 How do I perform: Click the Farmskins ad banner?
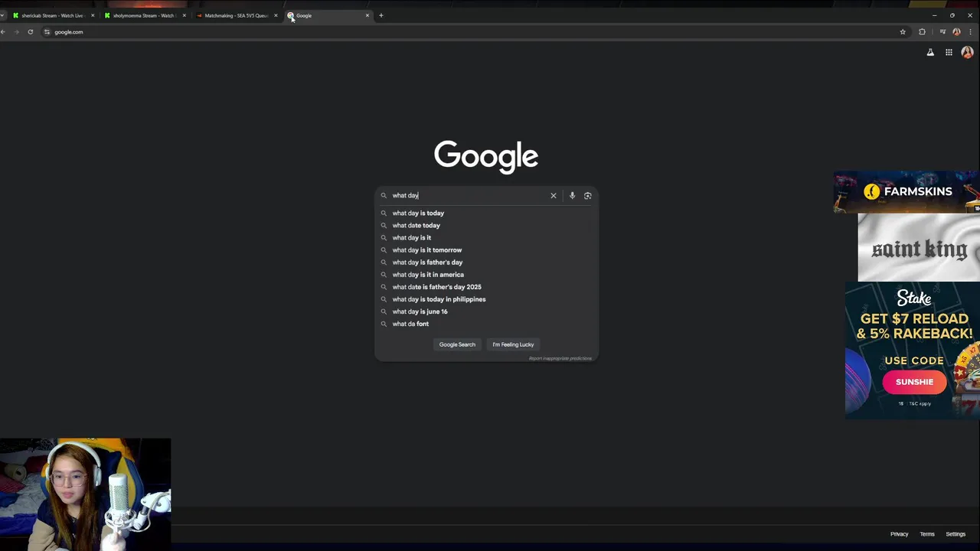(x=906, y=191)
